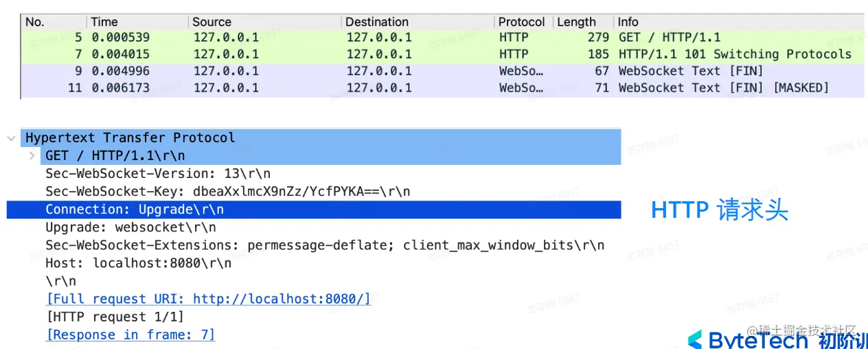Select the Upgrade: websocket header line
Image resolution: width=868 pixels, height=349 pixels.
click(x=130, y=227)
